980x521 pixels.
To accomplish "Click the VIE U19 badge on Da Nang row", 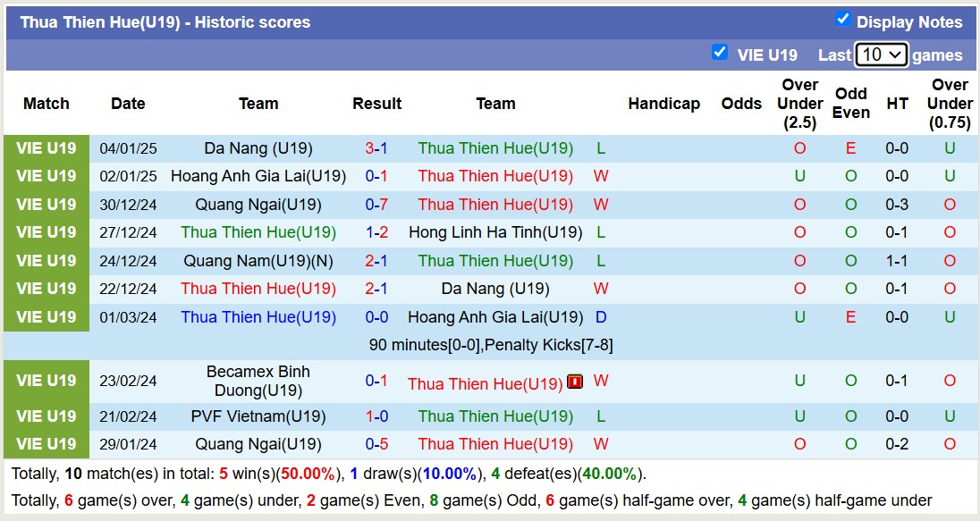I will tap(46, 148).
